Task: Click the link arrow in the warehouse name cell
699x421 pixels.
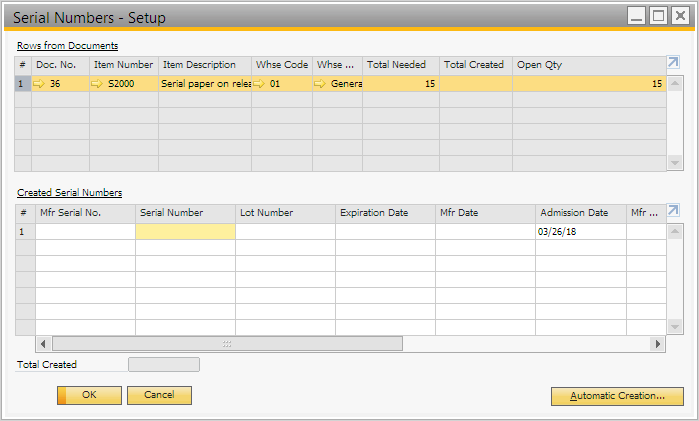Action: [321, 84]
